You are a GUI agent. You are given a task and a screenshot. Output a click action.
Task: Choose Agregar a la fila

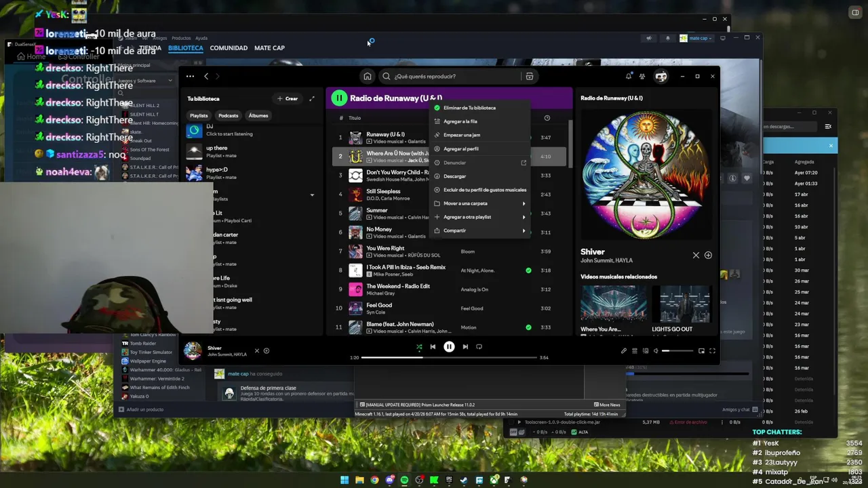coord(479,121)
